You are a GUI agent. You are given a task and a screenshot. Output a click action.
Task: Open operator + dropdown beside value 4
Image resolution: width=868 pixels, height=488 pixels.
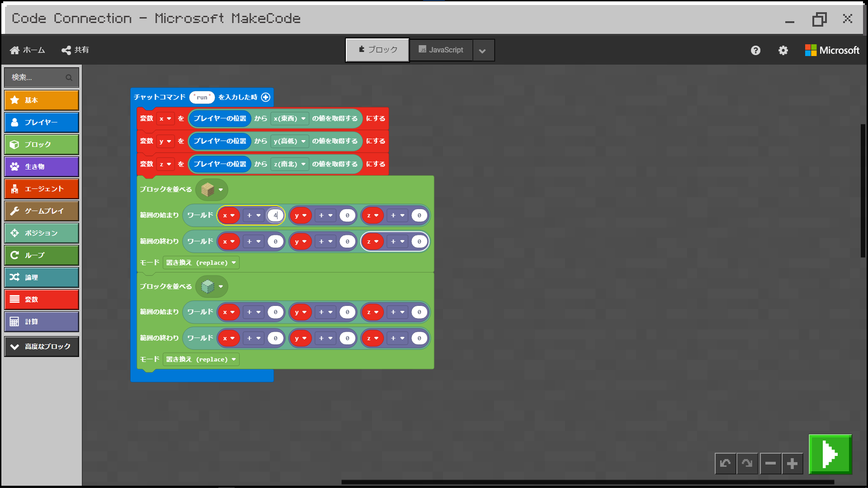coord(254,216)
